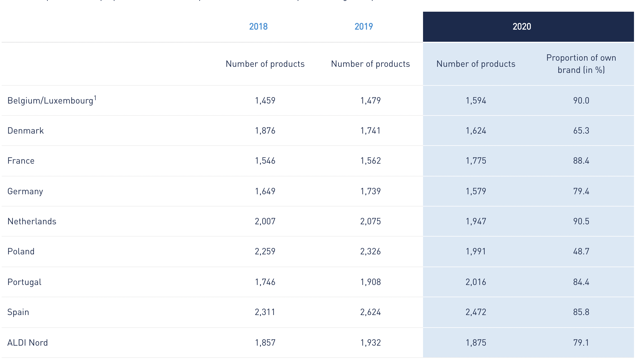This screenshot has height=364, width=639.
Task: Click the Portugal row label
Action: coord(24,282)
